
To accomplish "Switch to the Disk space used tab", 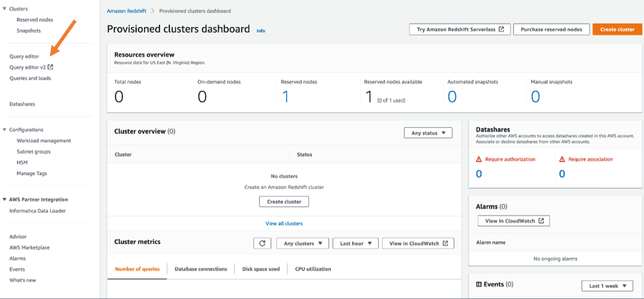I will coord(261,269).
